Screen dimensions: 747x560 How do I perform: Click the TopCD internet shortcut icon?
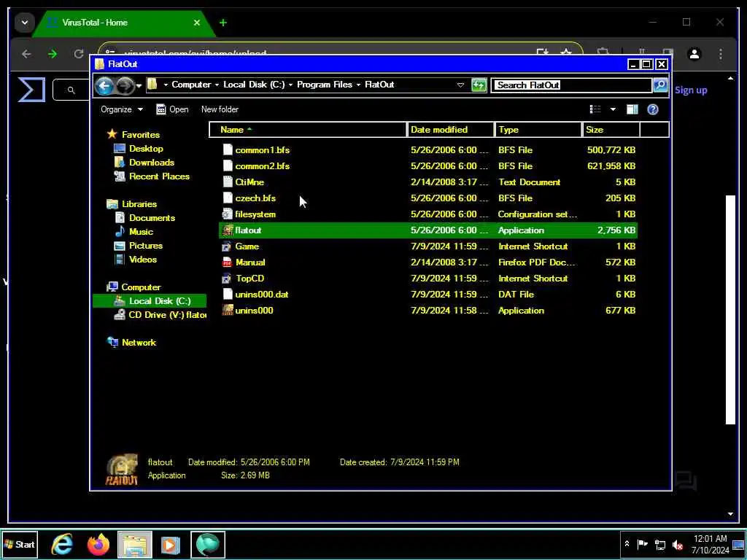pos(228,279)
